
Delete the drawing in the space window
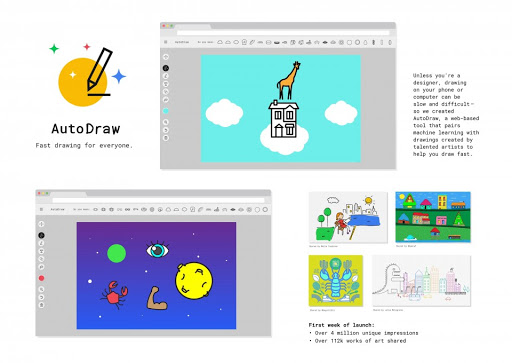[x=41, y=305]
